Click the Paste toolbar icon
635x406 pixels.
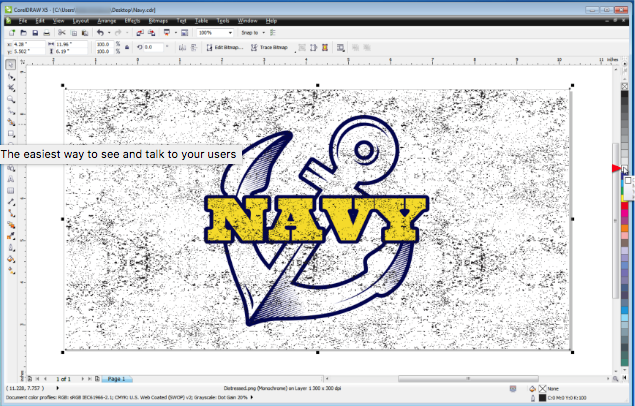tap(85, 33)
